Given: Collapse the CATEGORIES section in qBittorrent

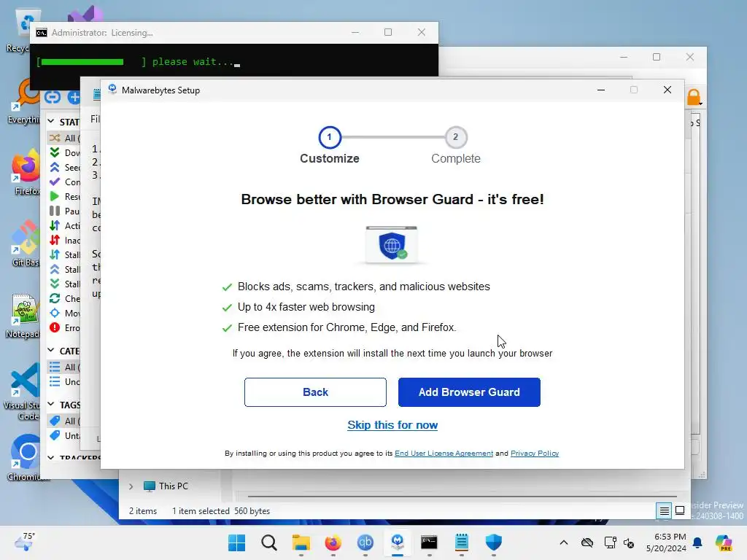Looking at the screenshot, I should pos(51,351).
